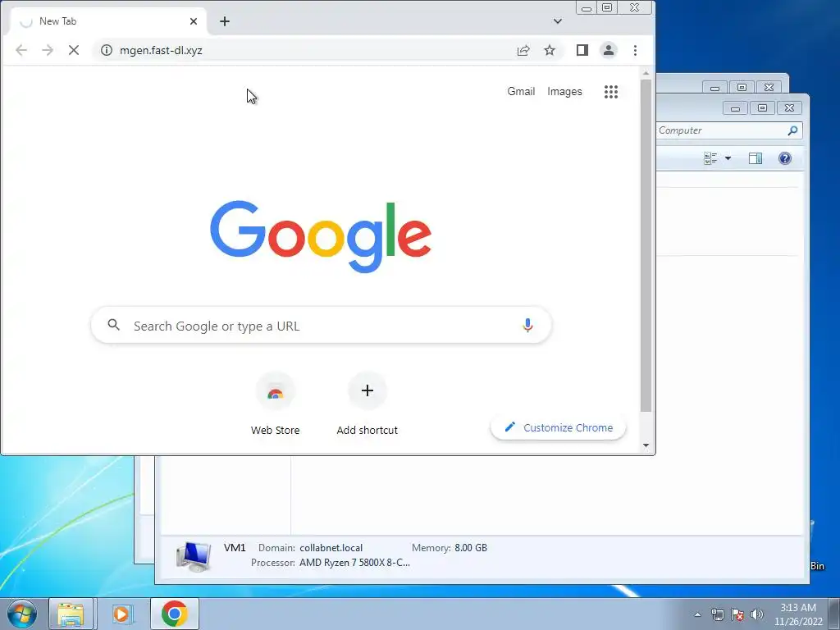
Task: Open Windows Media Player from taskbar
Action: coord(122,614)
